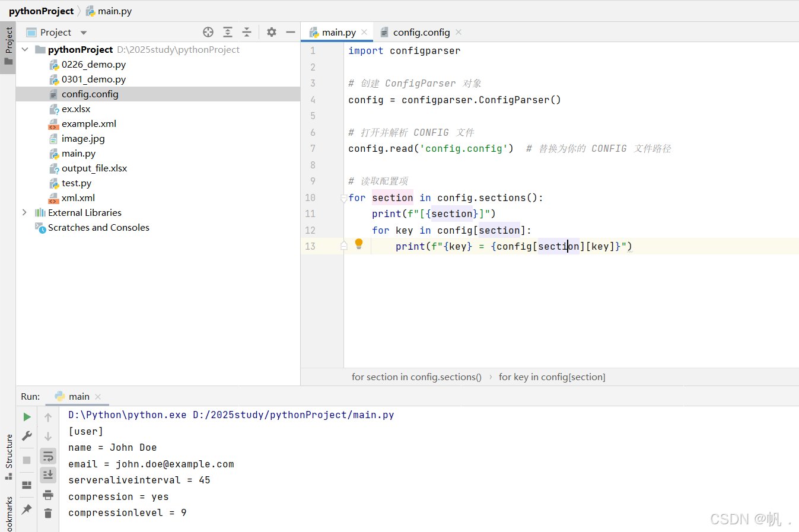Image resolution: width=799 pixels, height=532 pixels.
Task: Click Expand All icon in Project toolbar
Action: (228, 32)
